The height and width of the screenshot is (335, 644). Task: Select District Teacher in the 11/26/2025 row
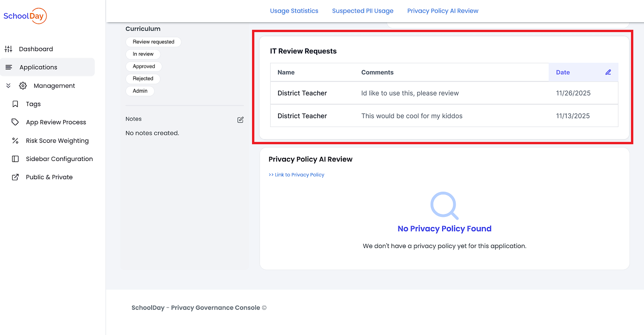302,93
